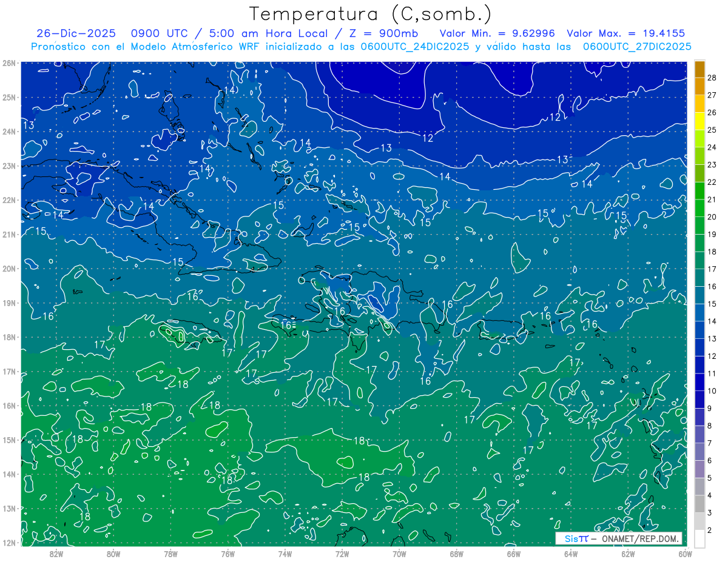Click the colorbar swatch between 6 and 7

[700, 452]
